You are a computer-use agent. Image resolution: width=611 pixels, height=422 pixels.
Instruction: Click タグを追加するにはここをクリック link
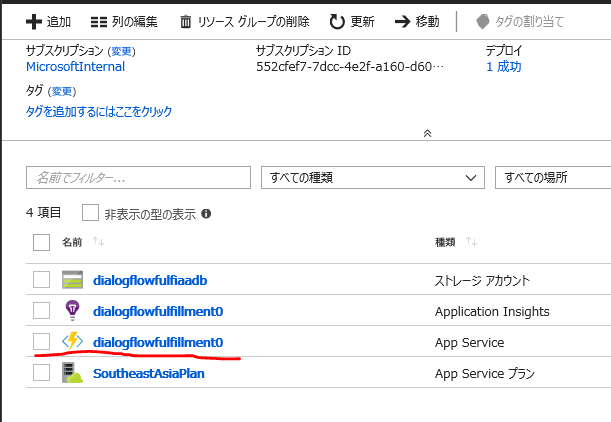(x=99, y=111)
